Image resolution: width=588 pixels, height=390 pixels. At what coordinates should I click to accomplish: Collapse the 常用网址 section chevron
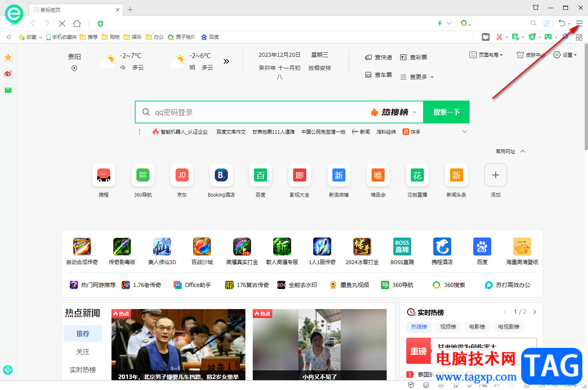(x=523, y=151)
